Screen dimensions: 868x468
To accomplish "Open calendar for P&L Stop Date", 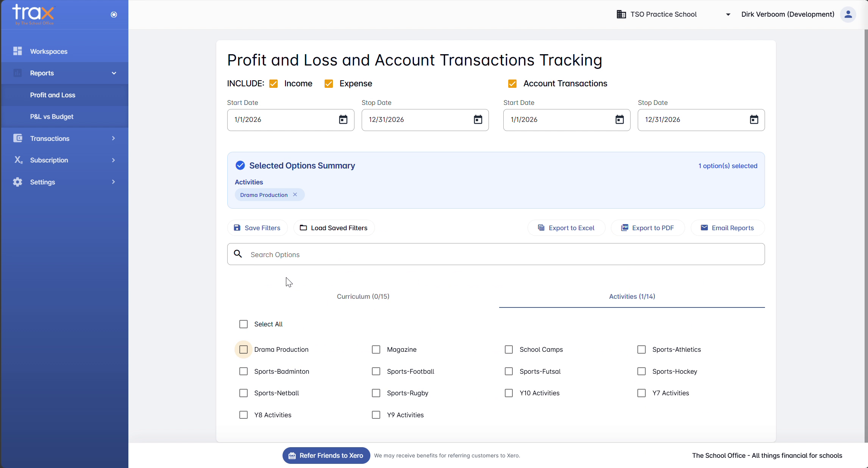I will pos(478,120).
